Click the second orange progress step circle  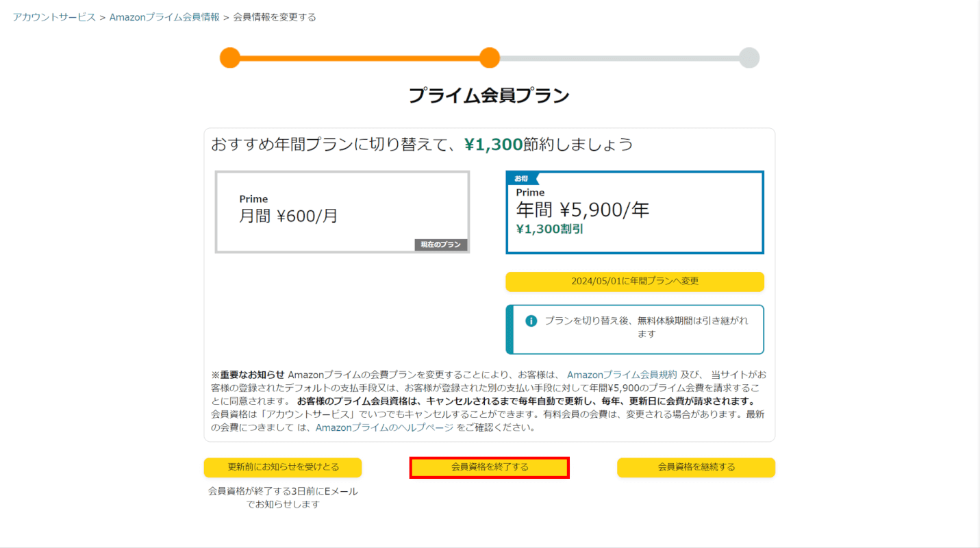pos(490,58)
